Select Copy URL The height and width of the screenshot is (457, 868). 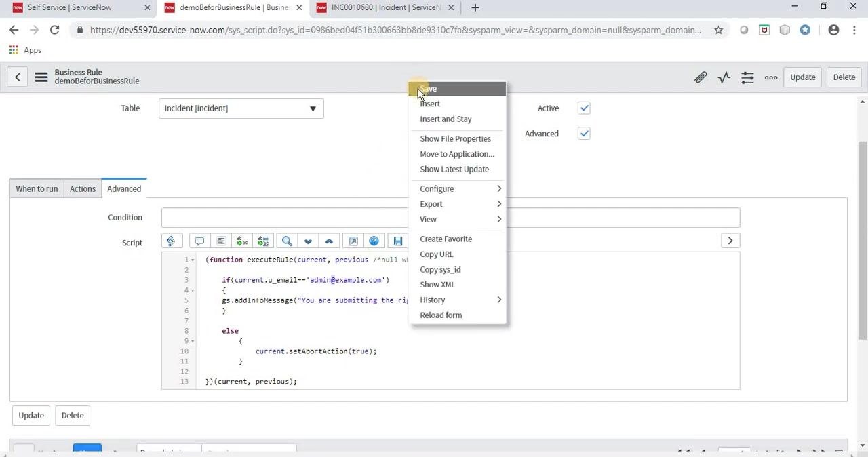pos(458,254)
